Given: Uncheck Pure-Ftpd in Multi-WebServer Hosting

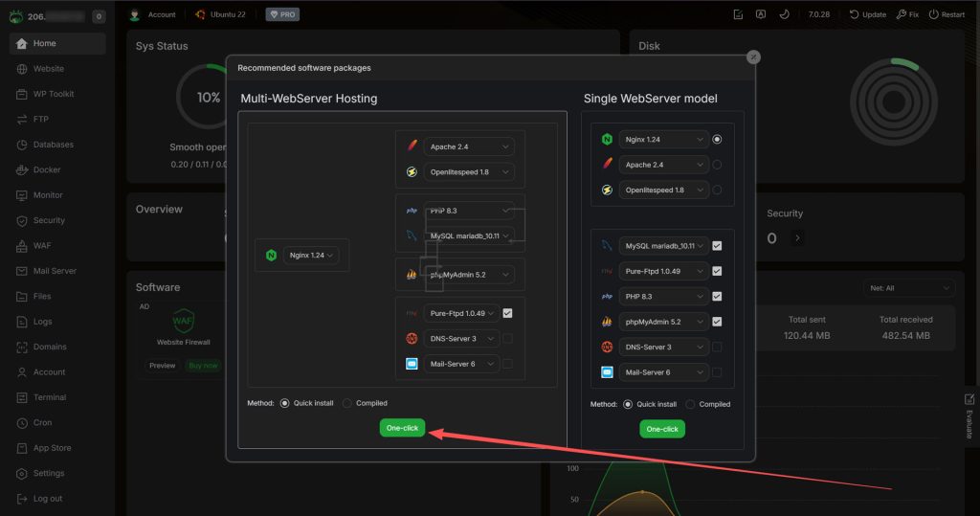Looking at the screenshot, I should click(507, 312).
